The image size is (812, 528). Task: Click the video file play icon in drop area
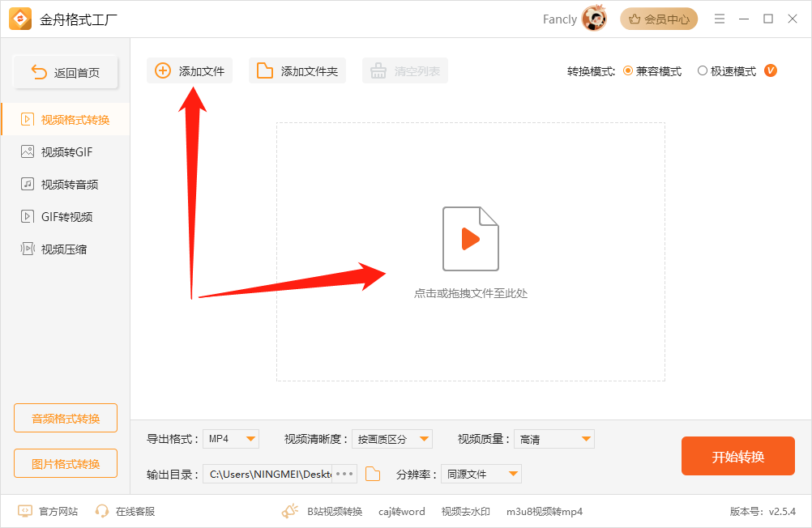click(470, 239)
